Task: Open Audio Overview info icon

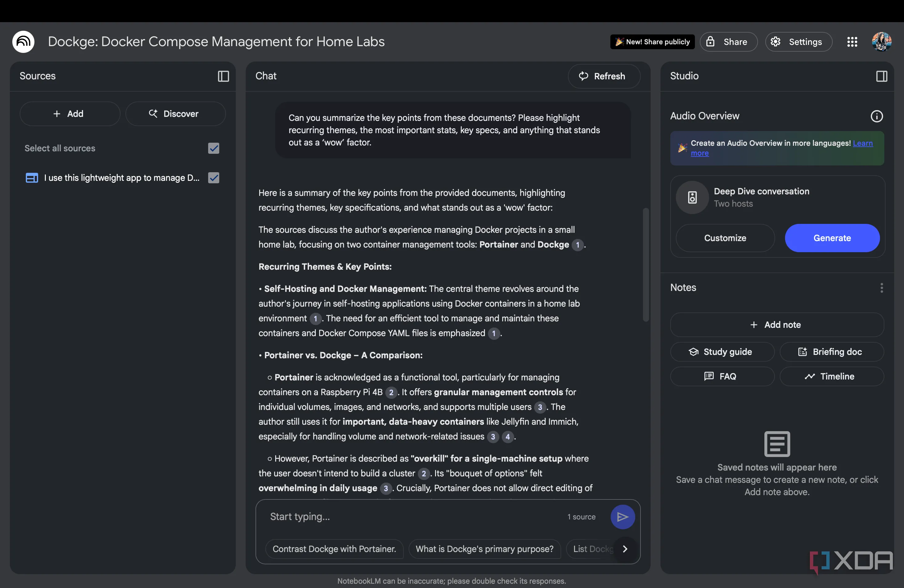Action: pyautogui.click(x=877, y=116)
